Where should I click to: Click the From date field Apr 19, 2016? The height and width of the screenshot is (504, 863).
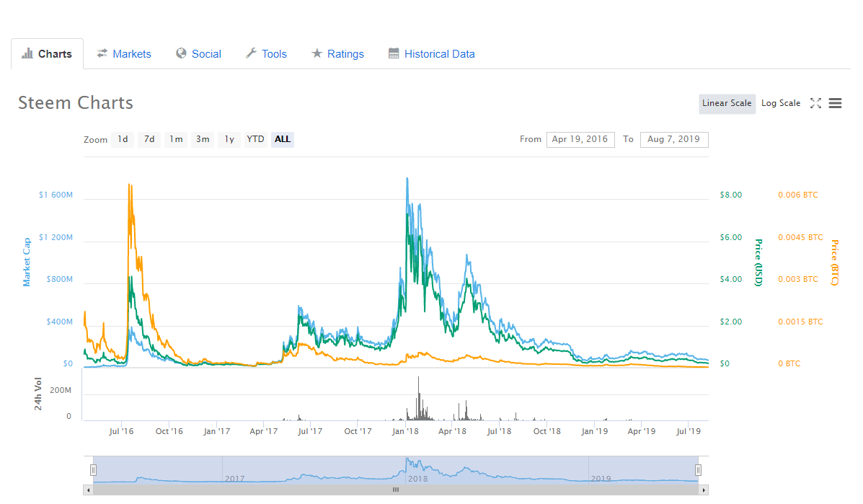click(580, 139)
